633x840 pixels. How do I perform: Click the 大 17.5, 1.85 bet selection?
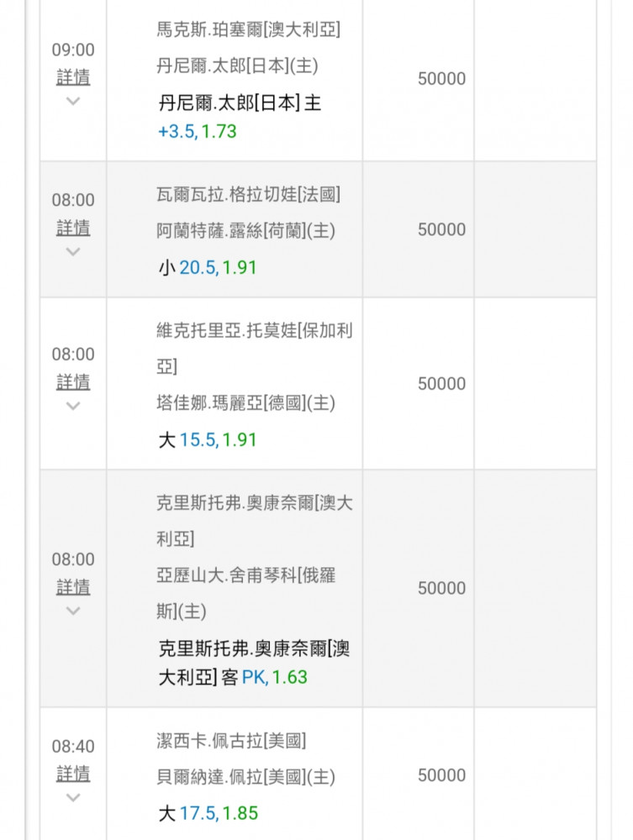[208, 813]
